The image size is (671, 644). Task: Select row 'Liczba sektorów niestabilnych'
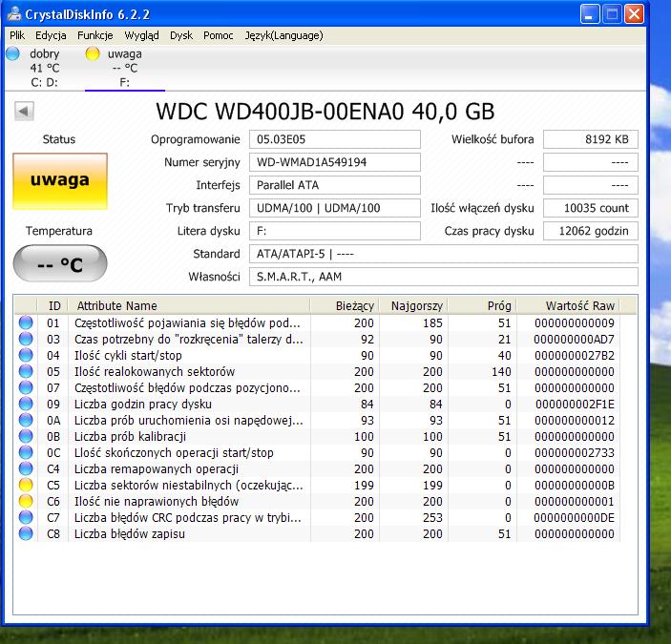[x=317, y=486]
